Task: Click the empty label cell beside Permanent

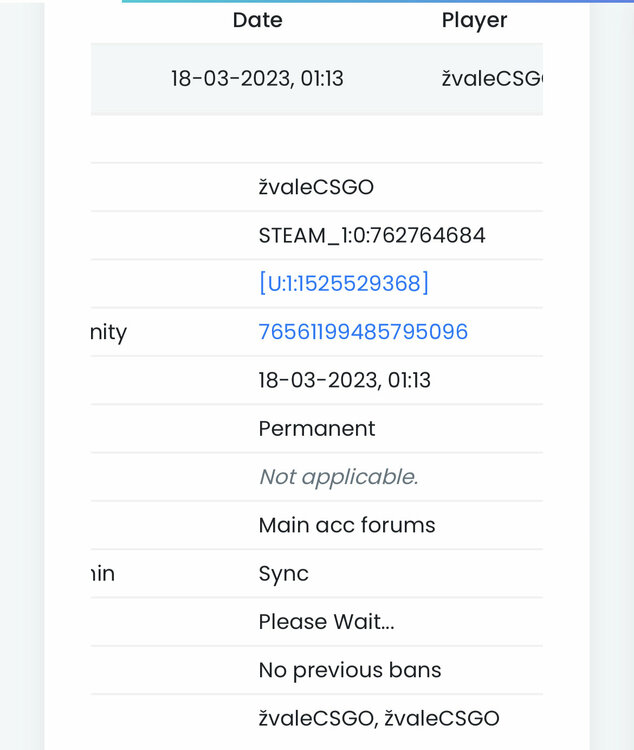Action: (x=170, y=429)
